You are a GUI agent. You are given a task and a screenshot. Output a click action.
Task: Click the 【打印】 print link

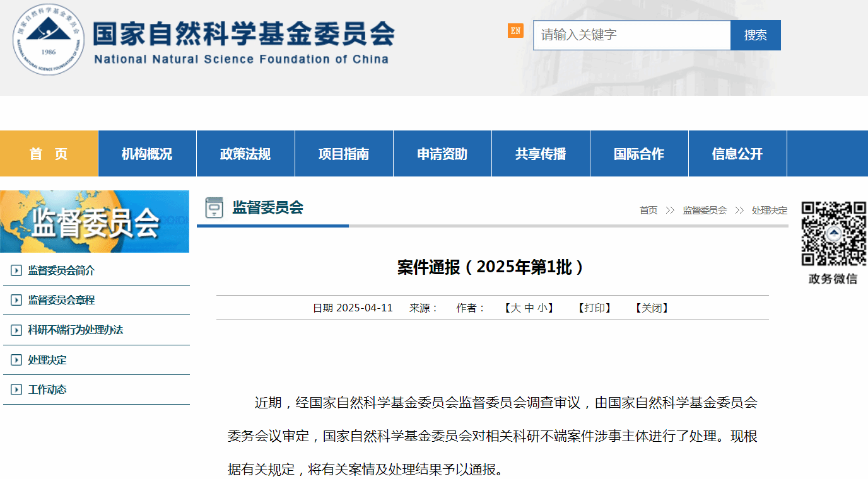tap(594, 308)
